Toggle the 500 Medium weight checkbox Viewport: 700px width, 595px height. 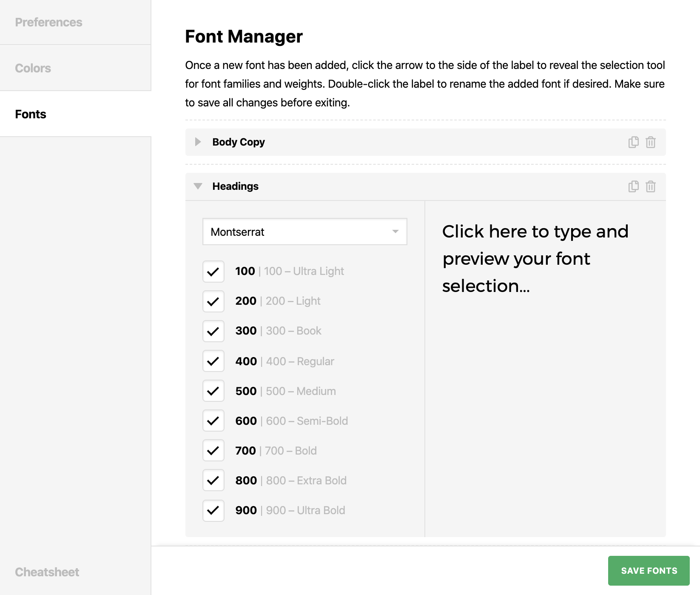coord(213,391)
